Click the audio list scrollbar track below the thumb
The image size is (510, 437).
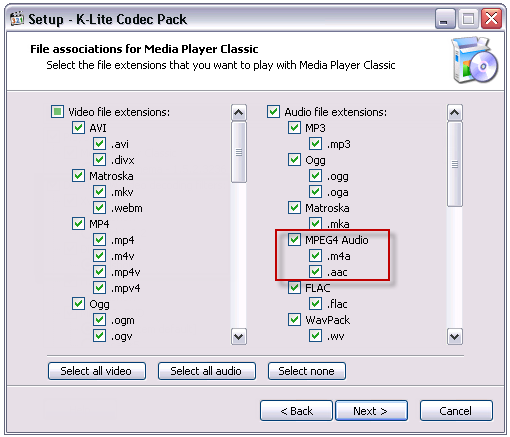pos(455,267)
